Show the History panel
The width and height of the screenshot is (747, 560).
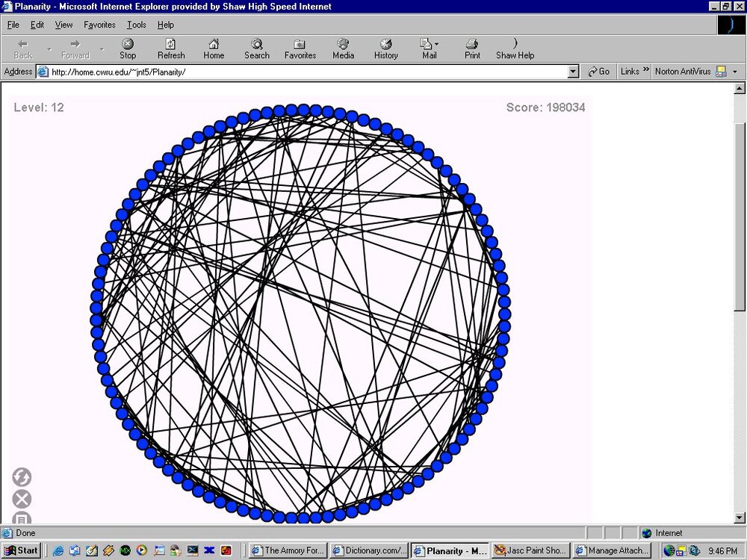point(385,49)
